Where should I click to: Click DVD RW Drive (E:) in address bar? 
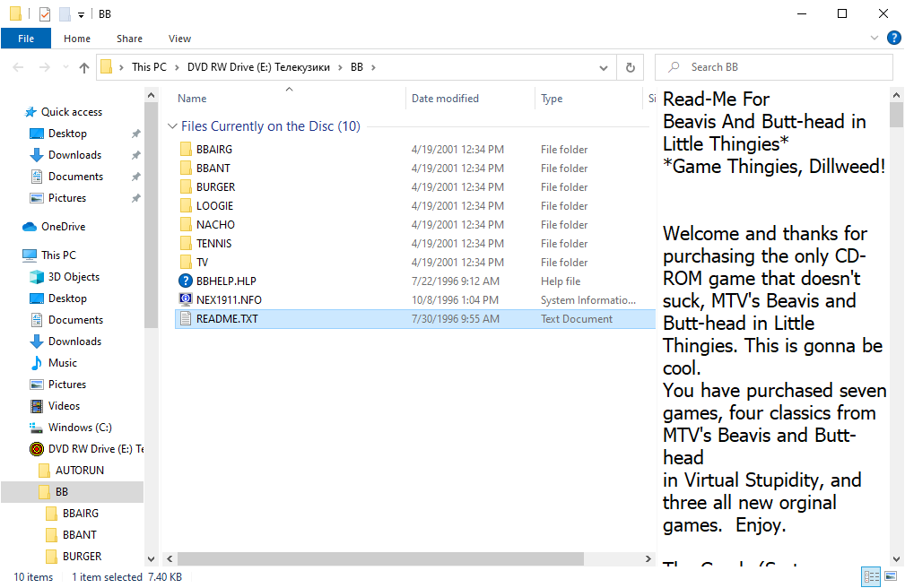(x=258, y=67)
